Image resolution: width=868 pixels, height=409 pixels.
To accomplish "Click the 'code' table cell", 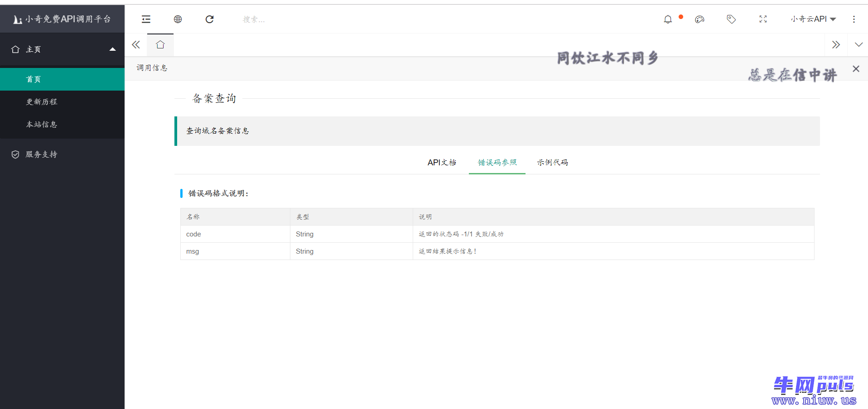I will coord(235,234).
